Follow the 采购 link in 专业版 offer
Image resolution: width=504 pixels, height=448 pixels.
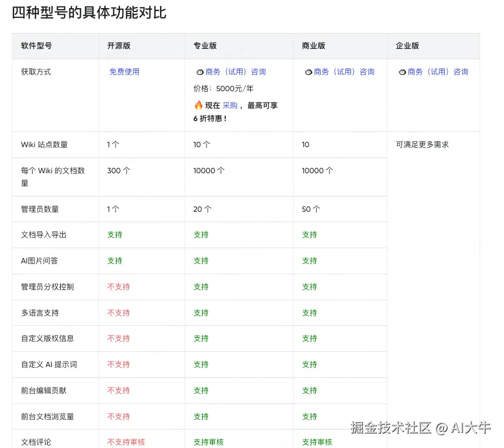point(230,105)
